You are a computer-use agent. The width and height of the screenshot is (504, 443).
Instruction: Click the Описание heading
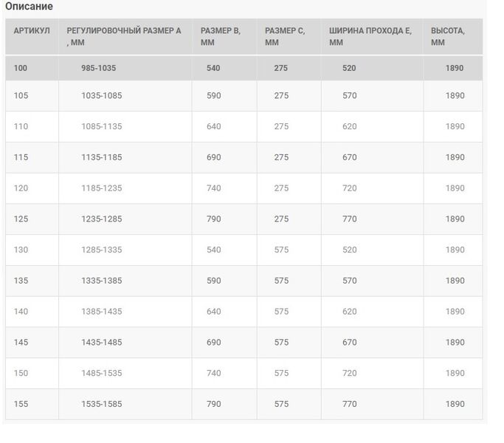29,6
